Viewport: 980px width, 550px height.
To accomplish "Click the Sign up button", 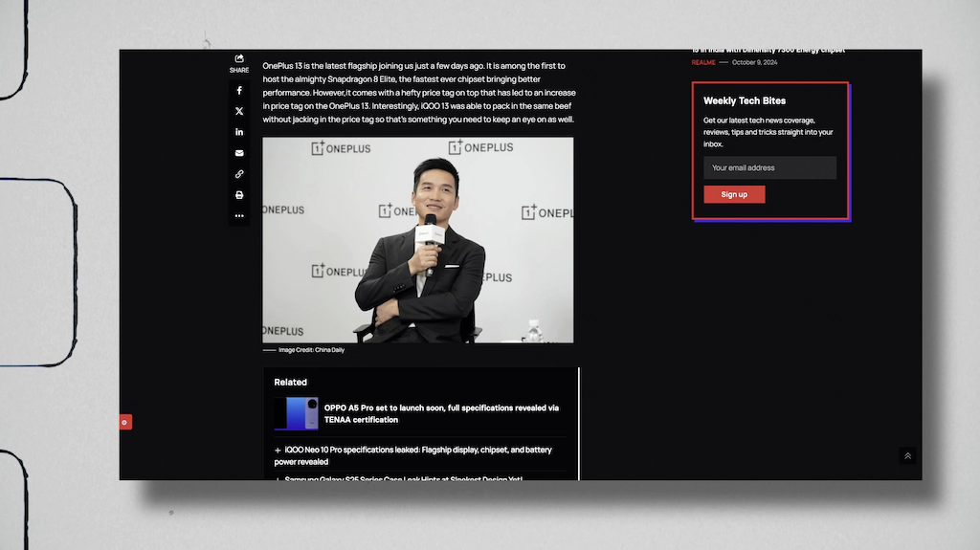I will pyautogui.click(x=734, y=194).
